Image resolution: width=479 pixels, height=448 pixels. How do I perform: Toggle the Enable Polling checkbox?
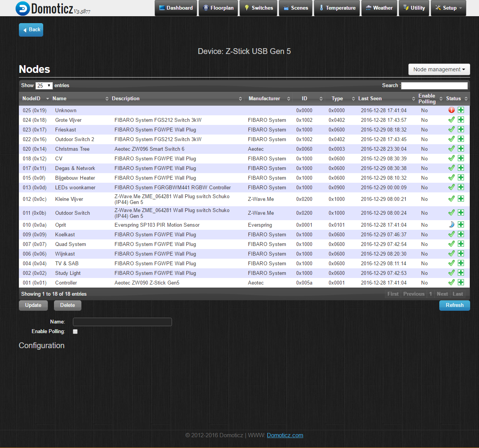(x=75, y=332)
